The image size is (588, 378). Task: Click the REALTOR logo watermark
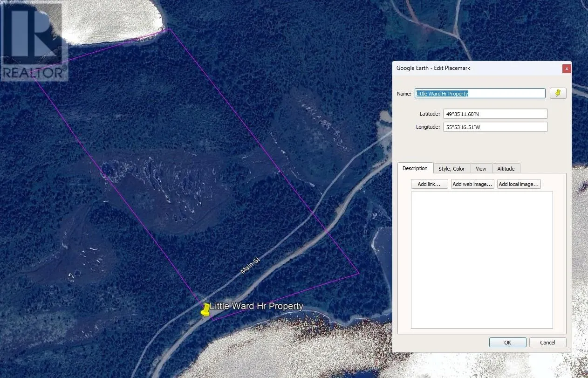pos(33,41)
